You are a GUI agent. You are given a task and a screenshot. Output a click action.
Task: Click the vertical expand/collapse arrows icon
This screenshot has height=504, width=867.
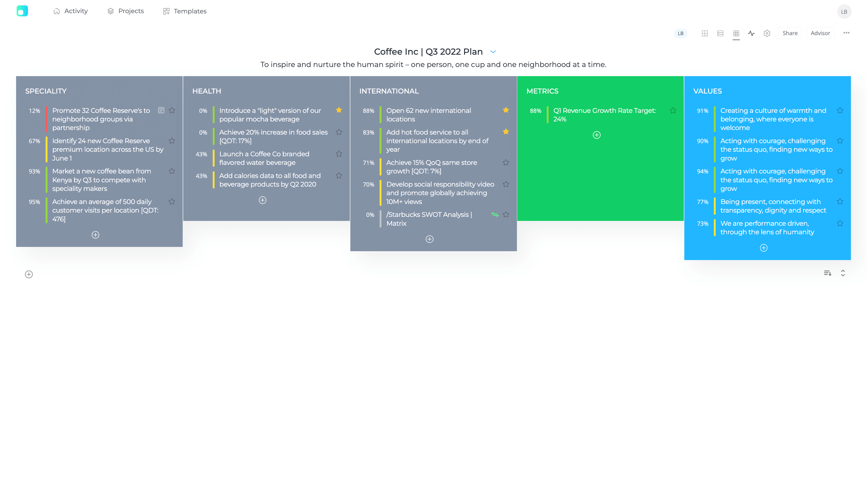[x=843, y=273]
